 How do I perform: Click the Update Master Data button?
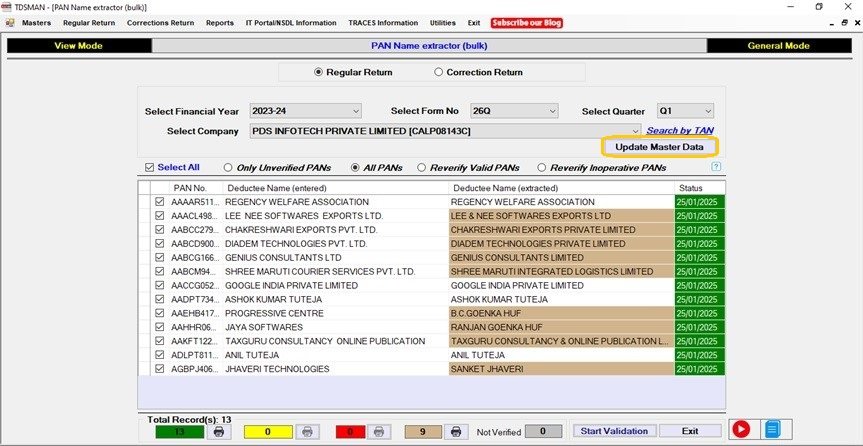coord(659,147)
